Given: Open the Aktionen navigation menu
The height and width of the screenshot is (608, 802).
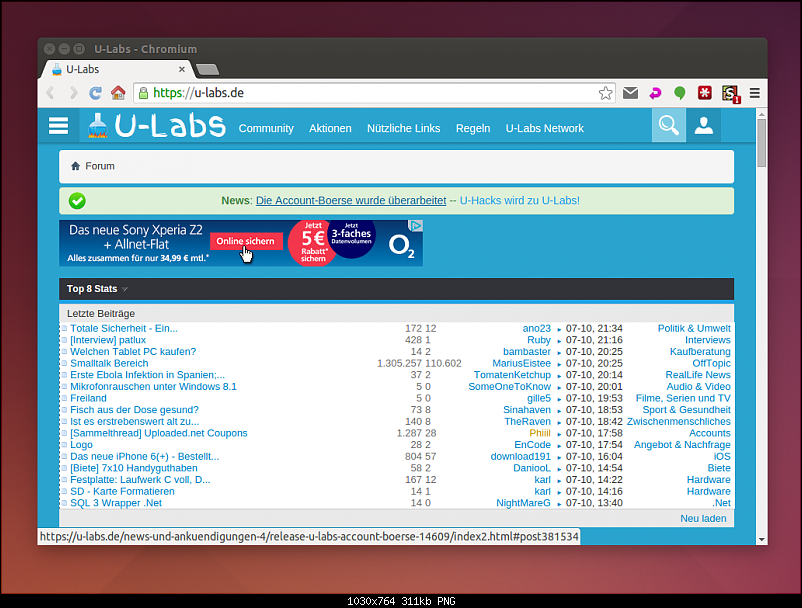Looking at the screenshot, I should tap(330, 128).
